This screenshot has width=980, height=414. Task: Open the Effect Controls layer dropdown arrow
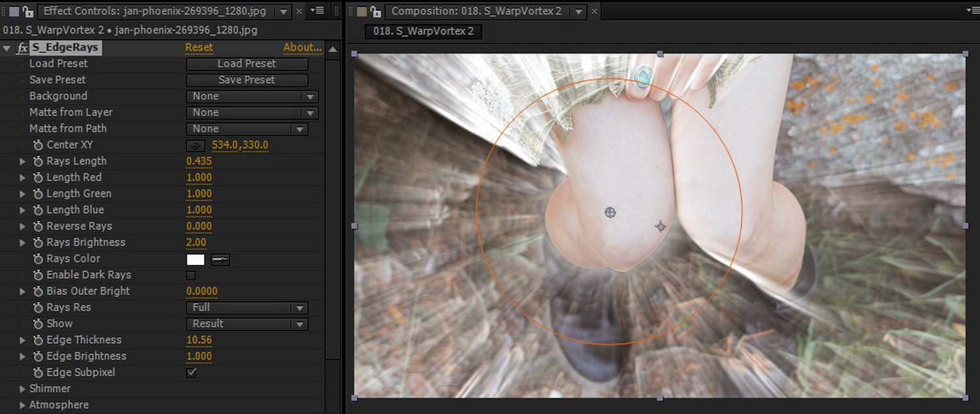coord(283,11)
